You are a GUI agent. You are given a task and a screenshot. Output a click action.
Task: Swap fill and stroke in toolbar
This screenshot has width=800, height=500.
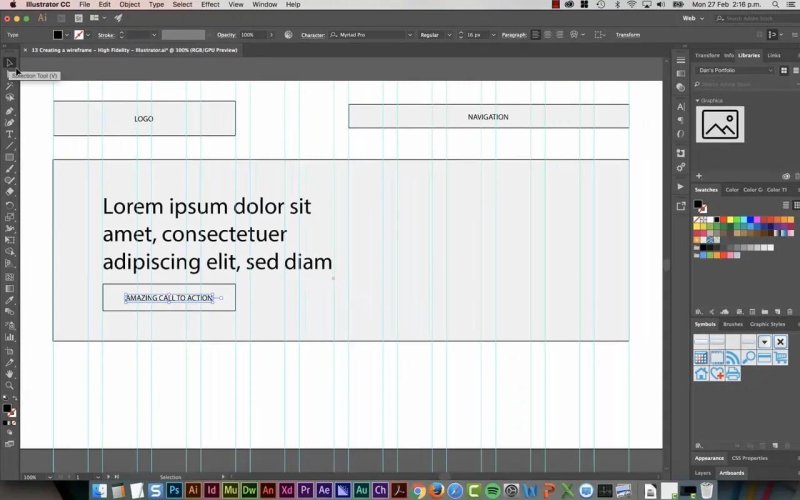pos(14,398)
